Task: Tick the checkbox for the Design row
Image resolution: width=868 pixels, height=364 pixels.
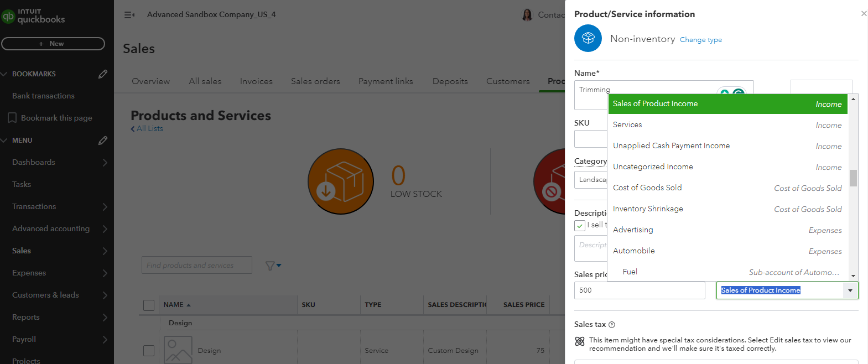Action: 149,351
